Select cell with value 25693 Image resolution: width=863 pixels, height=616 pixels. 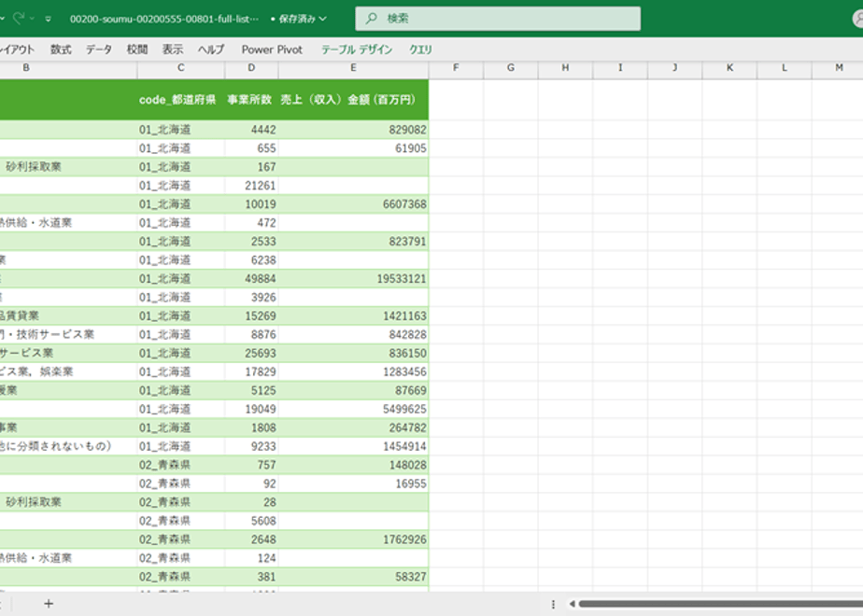[251, 353]
